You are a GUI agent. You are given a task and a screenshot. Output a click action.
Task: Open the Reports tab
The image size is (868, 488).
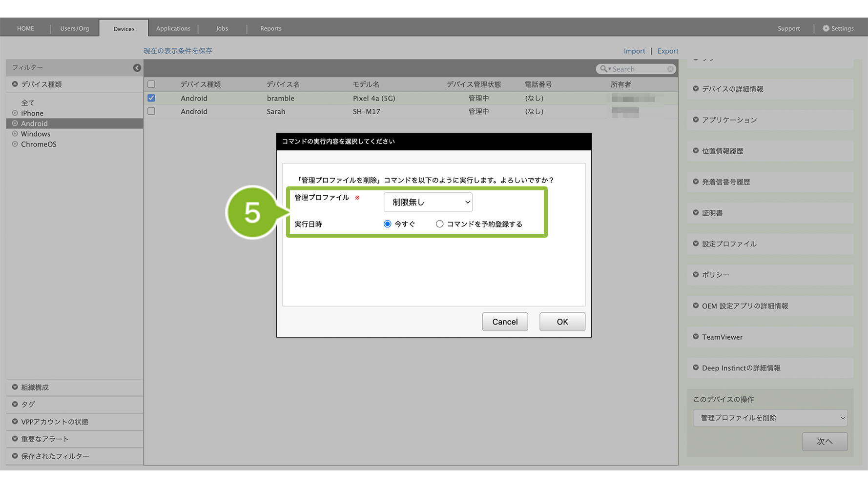[x=271, y=28]
